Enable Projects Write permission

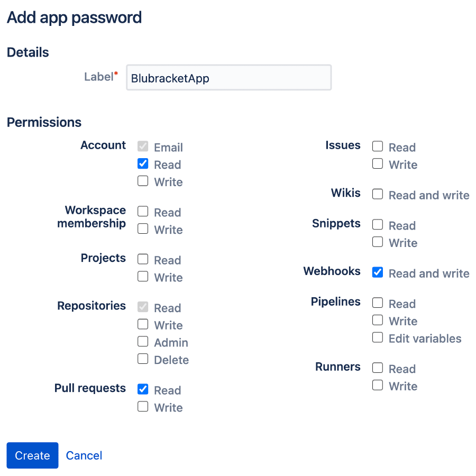click(x=143, y=277)
